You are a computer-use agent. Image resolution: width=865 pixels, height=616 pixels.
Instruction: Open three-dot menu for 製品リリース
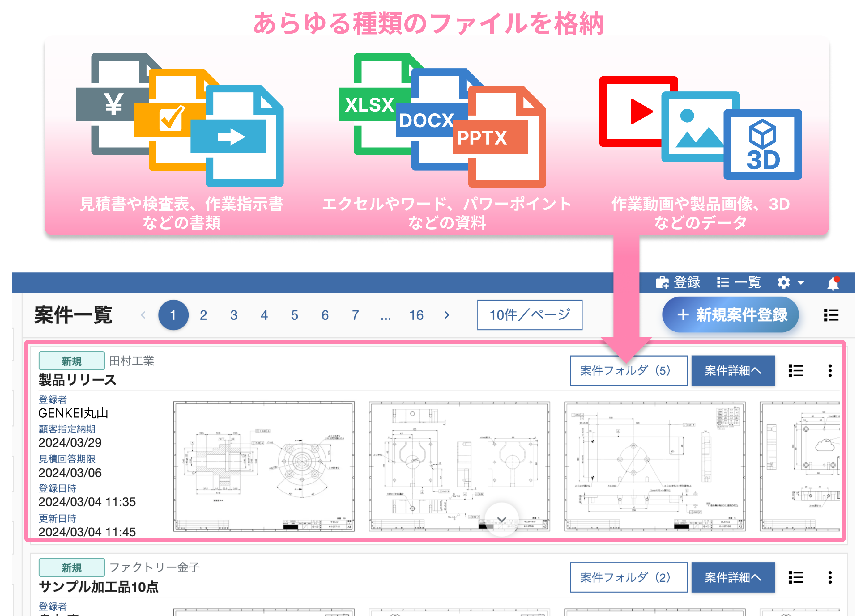click(x=830, y=371)
